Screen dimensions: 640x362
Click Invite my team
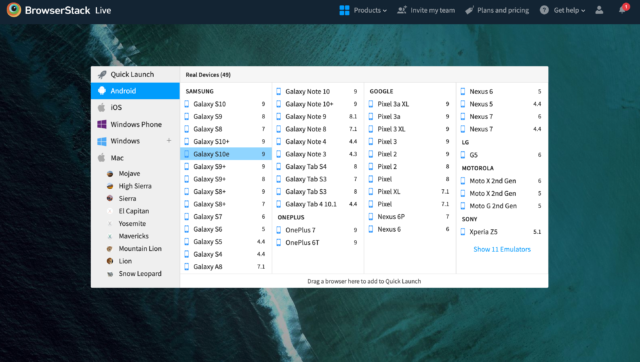426,10
